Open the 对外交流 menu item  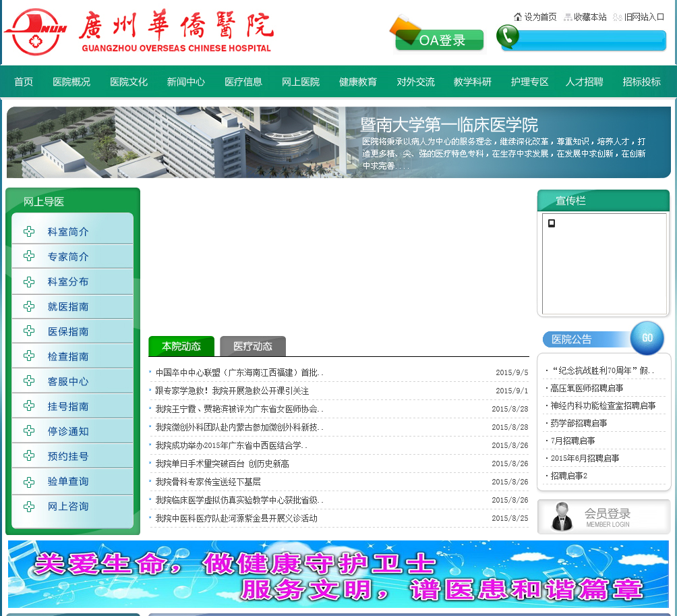point(416,82)
